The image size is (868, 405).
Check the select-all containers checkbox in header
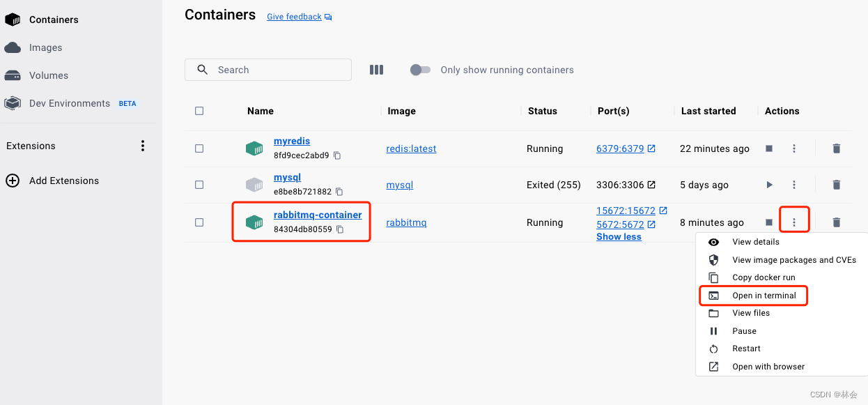pyautogui.click(x=199, y=111)
